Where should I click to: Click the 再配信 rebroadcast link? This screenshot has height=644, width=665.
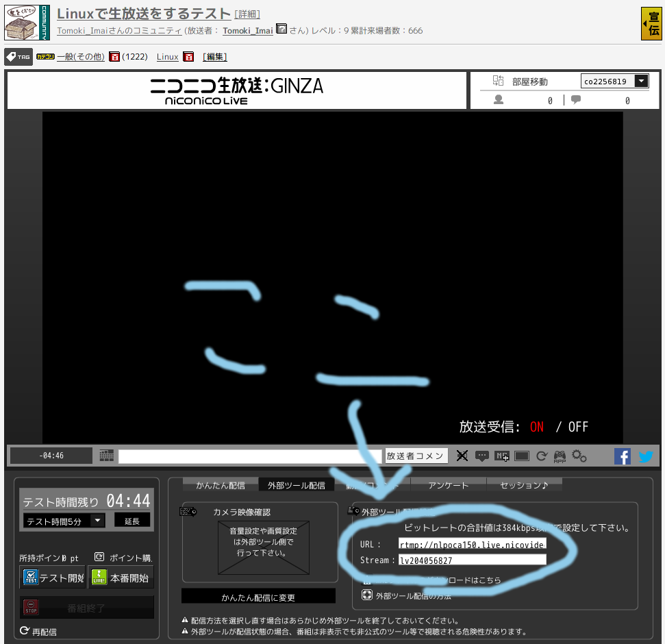(38, 632)
